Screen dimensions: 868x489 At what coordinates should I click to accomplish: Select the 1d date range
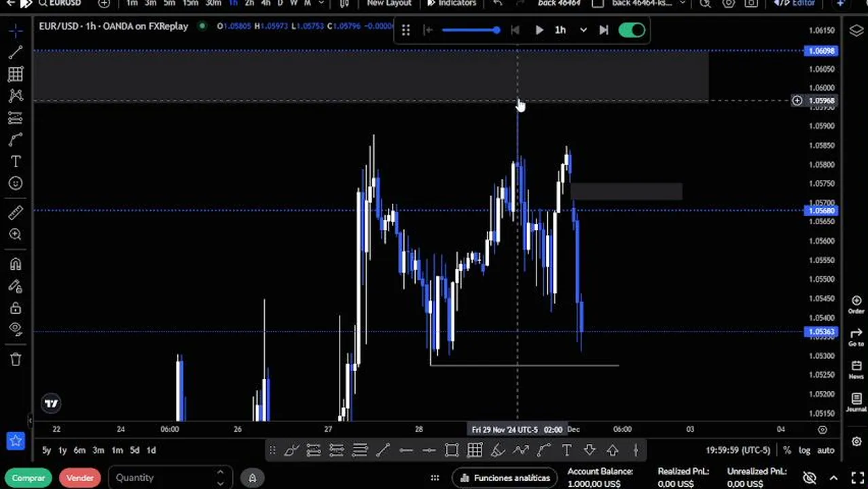coord(151,450)
